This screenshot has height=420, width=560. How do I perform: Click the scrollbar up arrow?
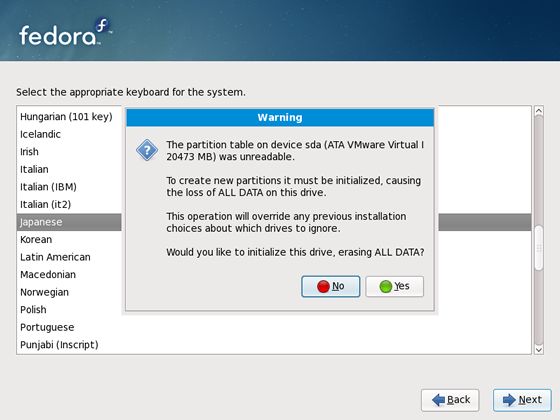(x=539, y=111)
